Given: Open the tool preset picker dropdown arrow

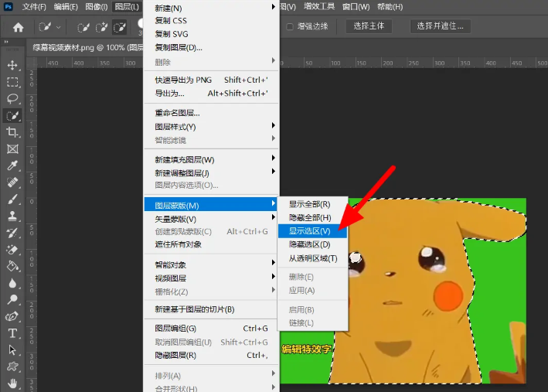Looking at the screenshot, I should (x=59, y=27).
